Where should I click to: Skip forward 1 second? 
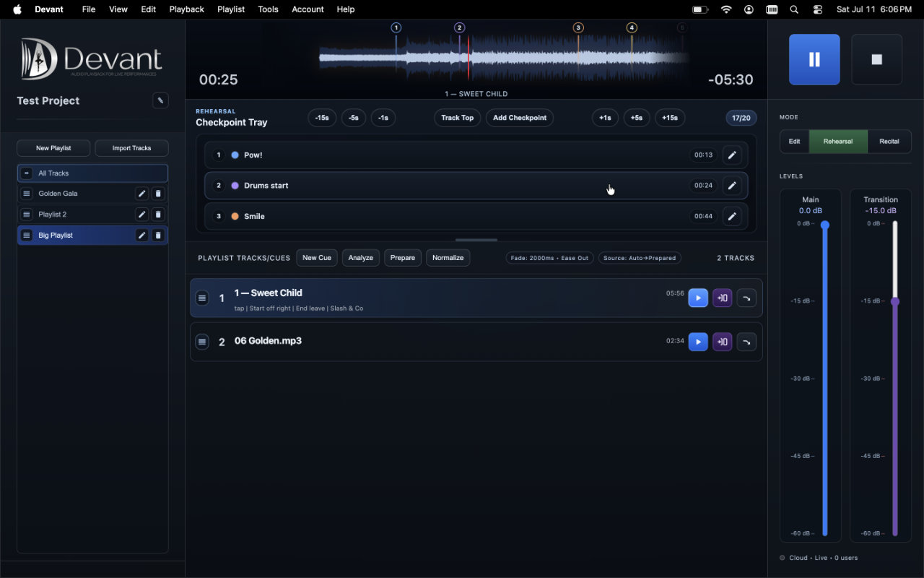(x=605, y=118)
